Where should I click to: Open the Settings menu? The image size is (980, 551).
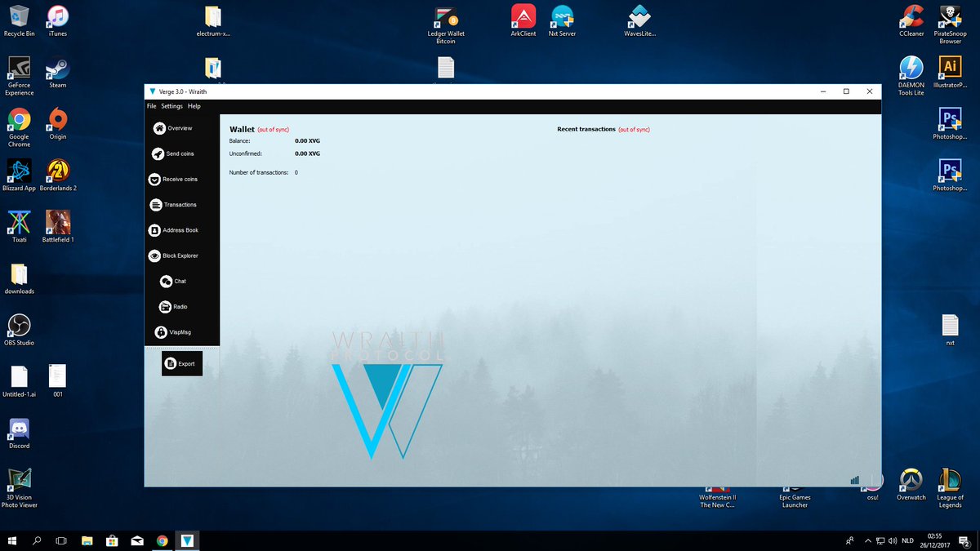coord(171,106)
